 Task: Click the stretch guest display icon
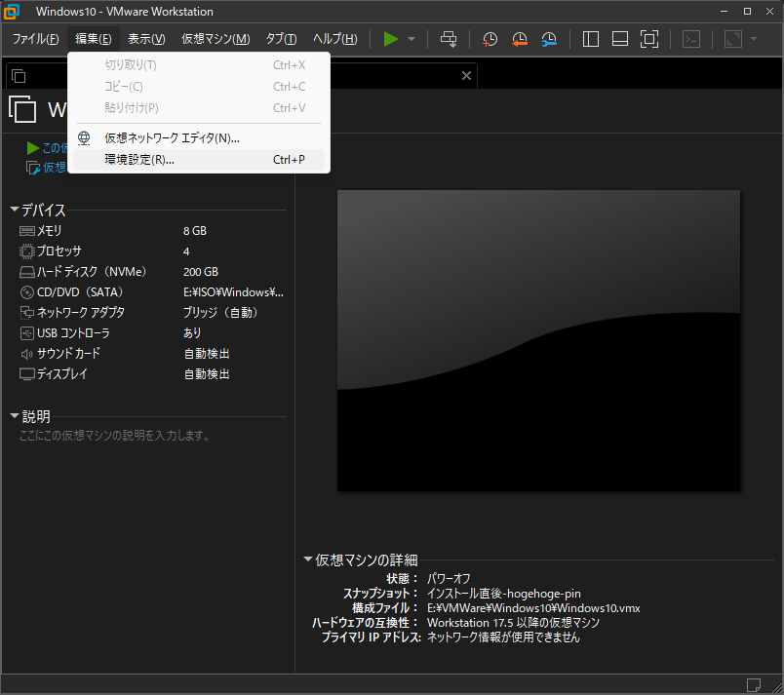[733, 39]
